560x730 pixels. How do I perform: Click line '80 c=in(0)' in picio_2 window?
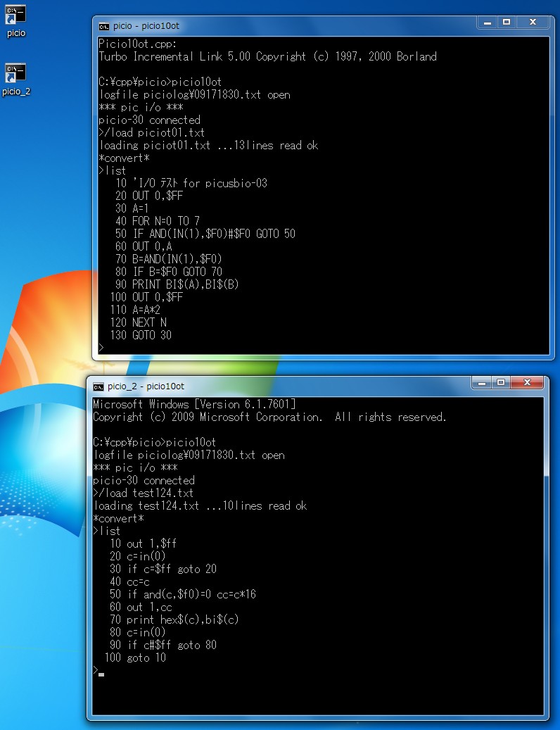(x=138, y=632)
